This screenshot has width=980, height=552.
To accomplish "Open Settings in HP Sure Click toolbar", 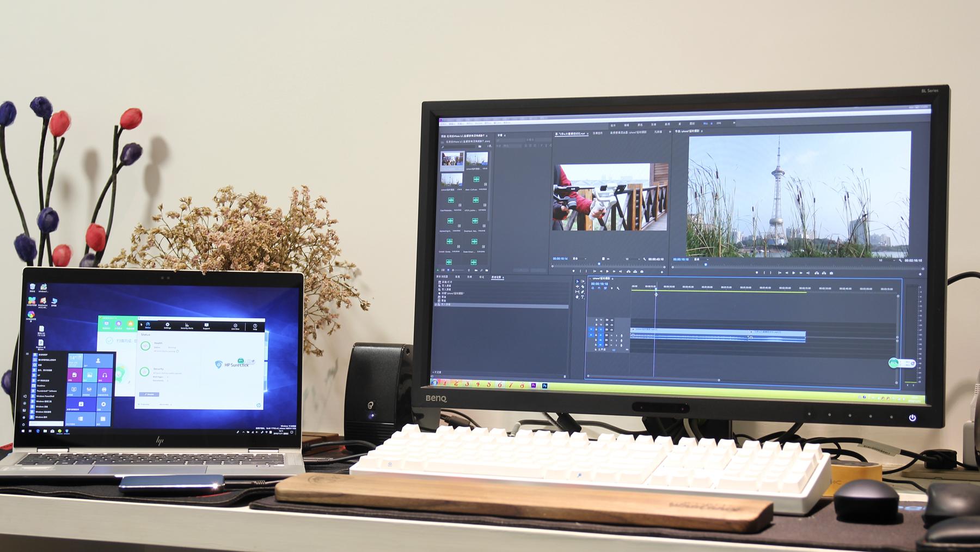I will coord(168,326).
